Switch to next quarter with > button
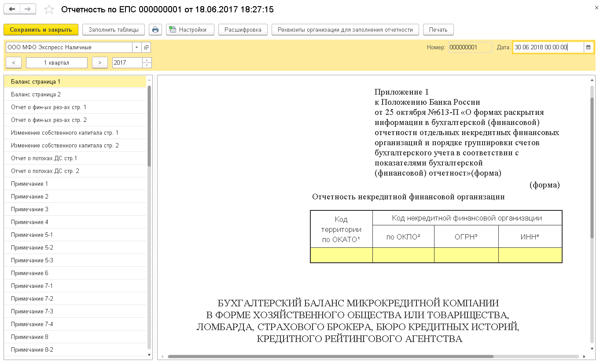 pos(100,63)
